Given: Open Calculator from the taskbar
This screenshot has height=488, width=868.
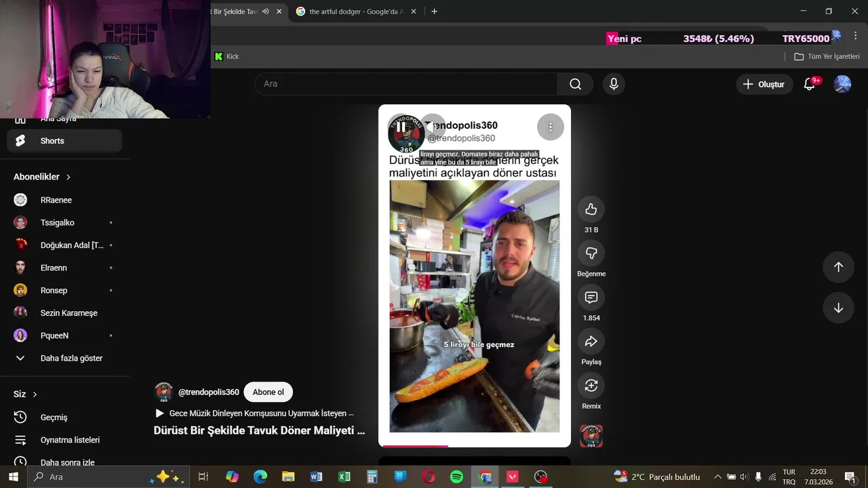Looking at the screenshot, I should tap(372, 477).
